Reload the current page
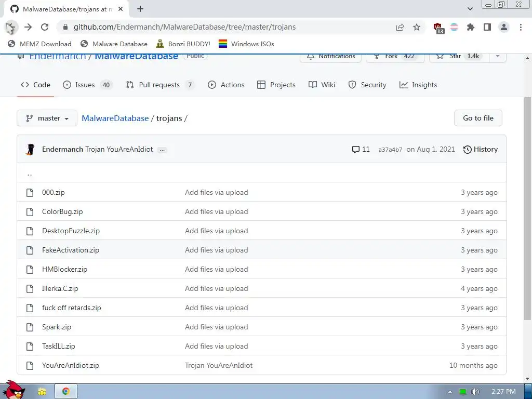Image resolution: width=532 pixels, height=399 pixels. click(x=45, y=27)
